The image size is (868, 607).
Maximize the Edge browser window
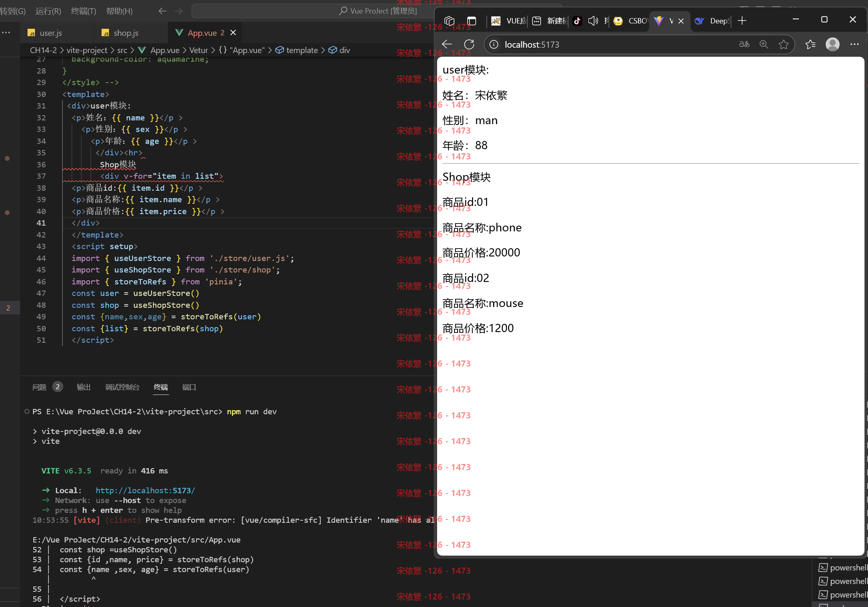824,19
